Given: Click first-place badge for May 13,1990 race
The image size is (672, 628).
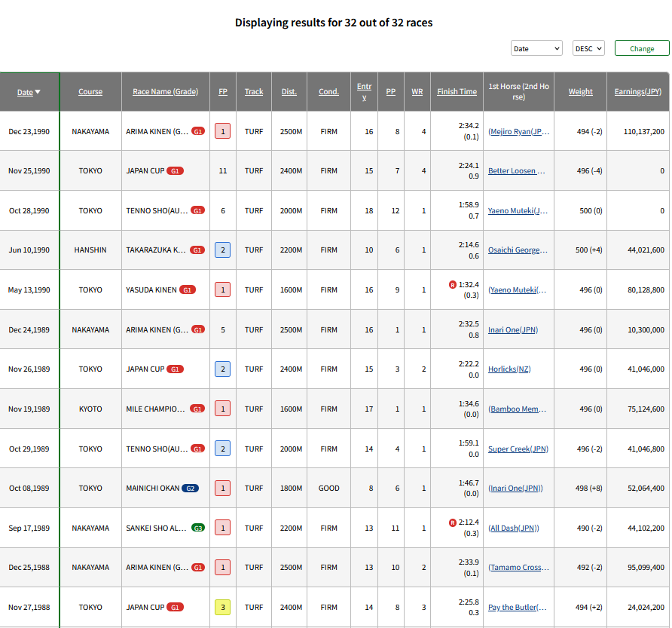Looking at the screenshot, I should coord(223,289).
